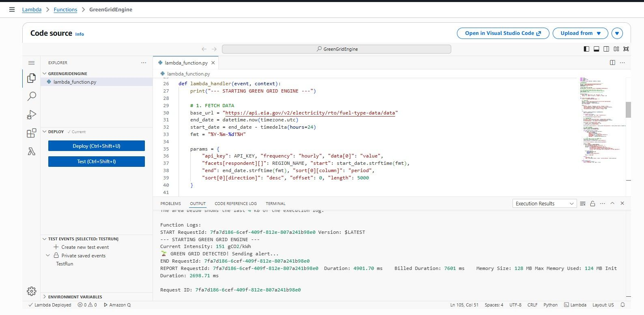Screen dimensions: 644x315
Task: Toggle full screen editor icon
Action: pos(626,49)
